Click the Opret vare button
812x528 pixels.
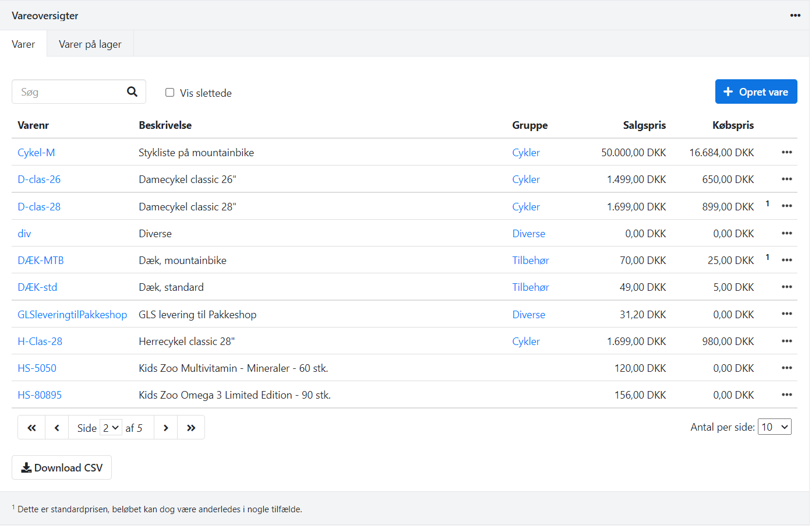point(756,91)
